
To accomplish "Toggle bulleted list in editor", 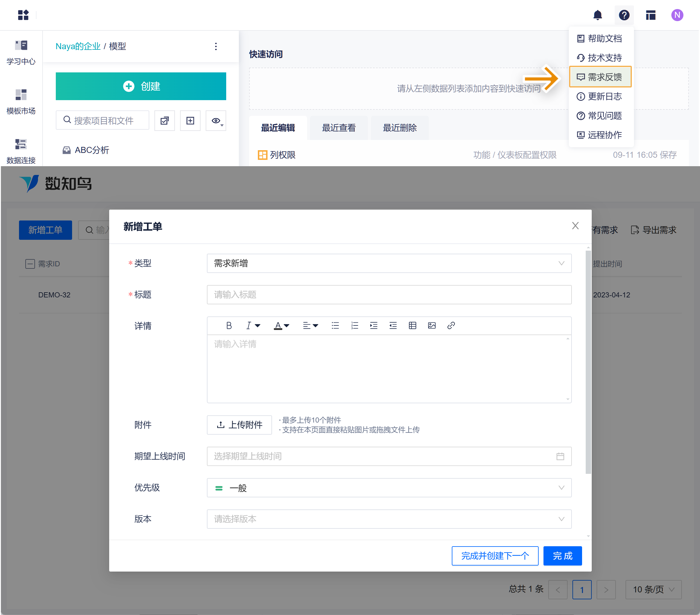I will point(335,325).
